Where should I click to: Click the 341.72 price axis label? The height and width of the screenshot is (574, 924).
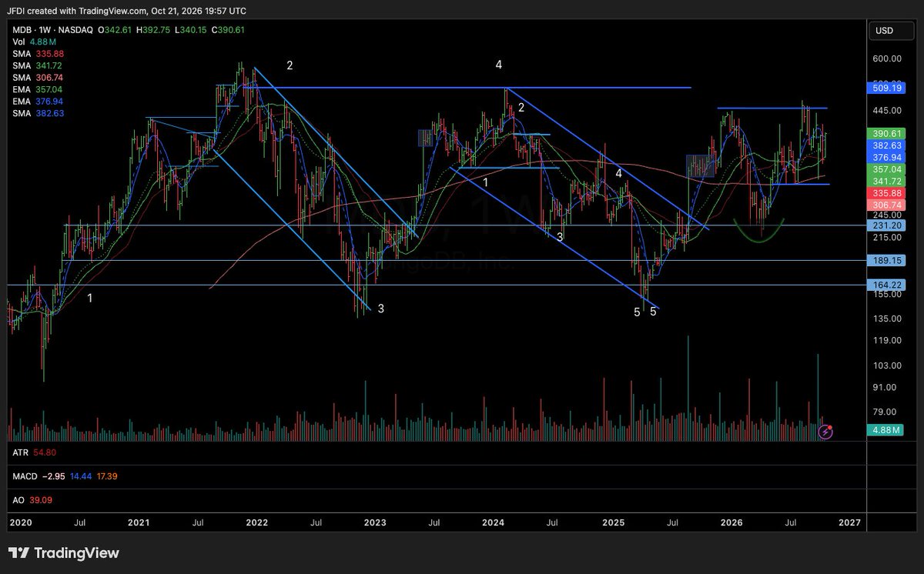pyautogui.click(x=887, y=181)
